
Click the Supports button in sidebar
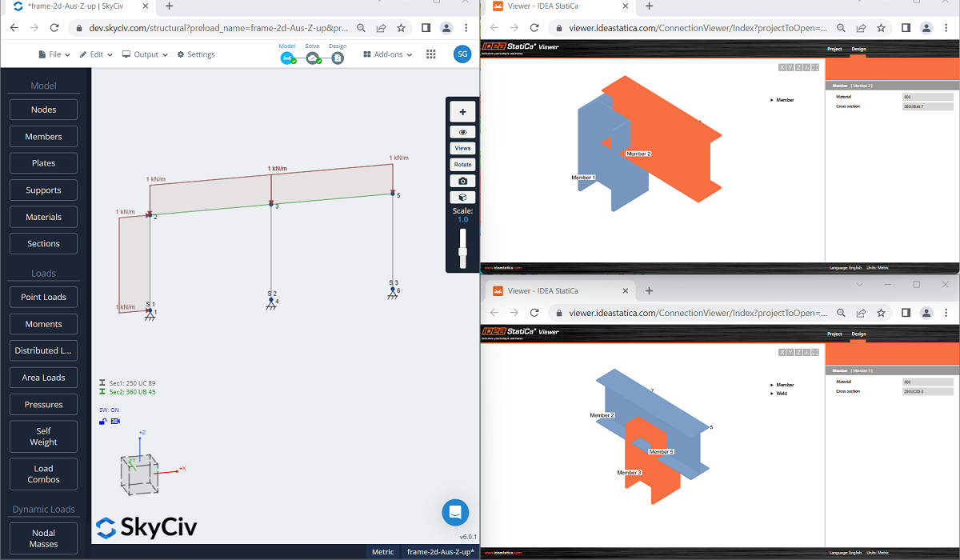coord(43,190)
